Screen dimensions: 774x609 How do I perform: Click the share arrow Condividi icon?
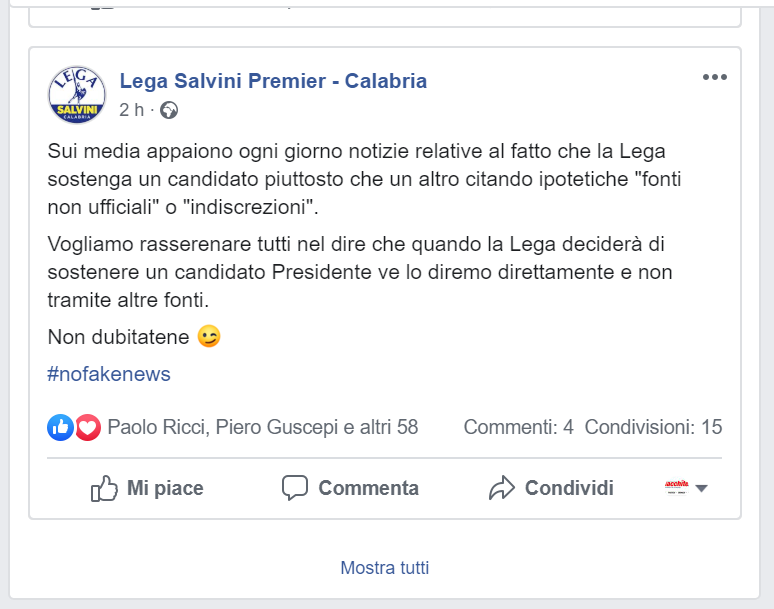click(502, 488)
